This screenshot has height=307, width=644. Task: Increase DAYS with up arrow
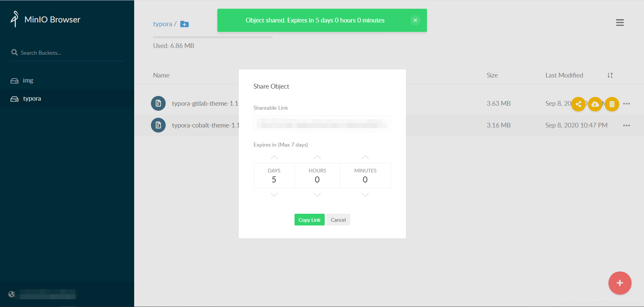pos(274,157)
